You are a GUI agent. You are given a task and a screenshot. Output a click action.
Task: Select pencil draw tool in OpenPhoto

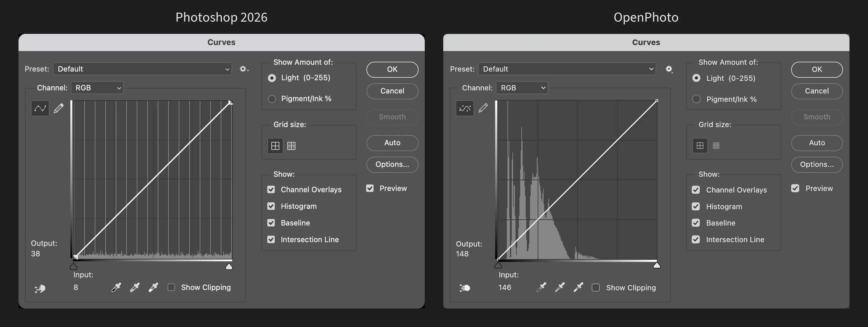483,108
